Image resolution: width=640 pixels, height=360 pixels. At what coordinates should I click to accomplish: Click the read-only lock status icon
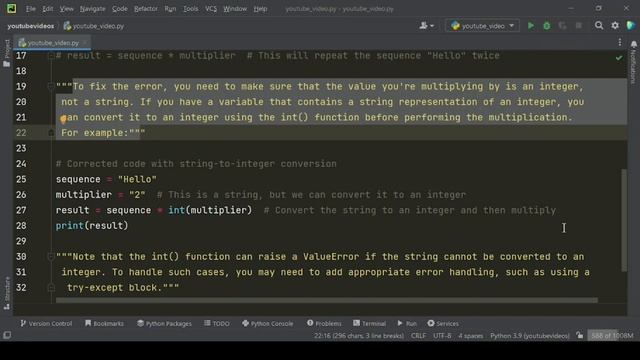580,336
